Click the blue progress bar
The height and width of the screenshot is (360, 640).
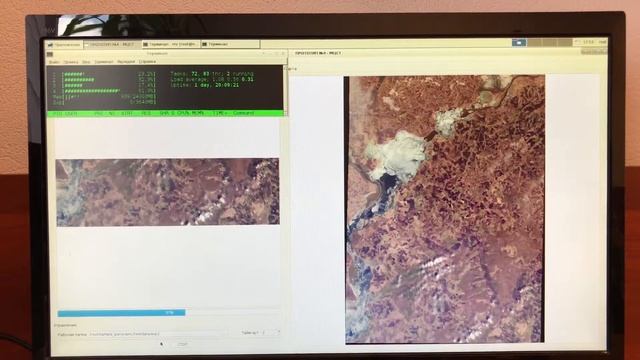(122, 313)
